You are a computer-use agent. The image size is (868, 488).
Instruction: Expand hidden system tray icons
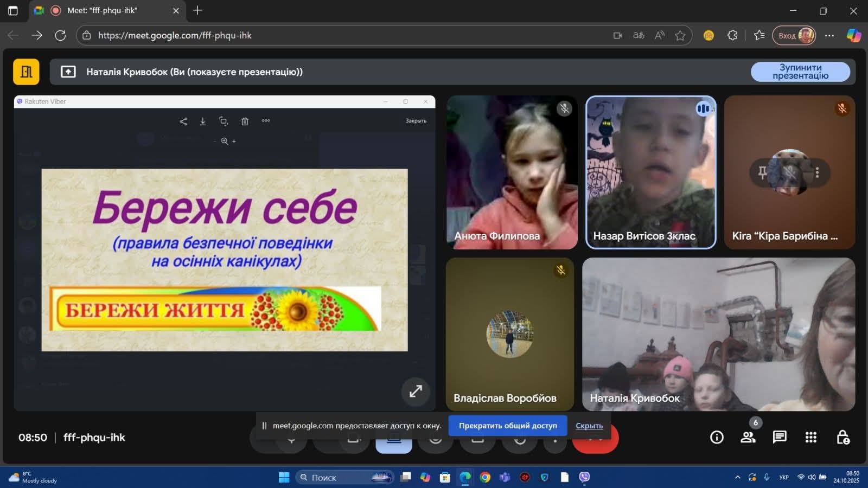(x=737, y=477)
